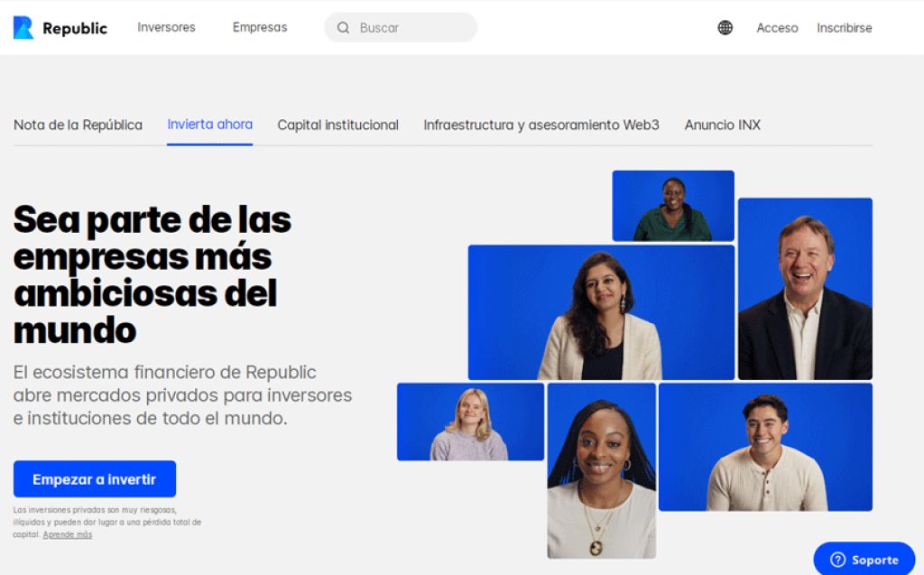
Task: Open the Inversores menu
Action: (x=166, y=27)
